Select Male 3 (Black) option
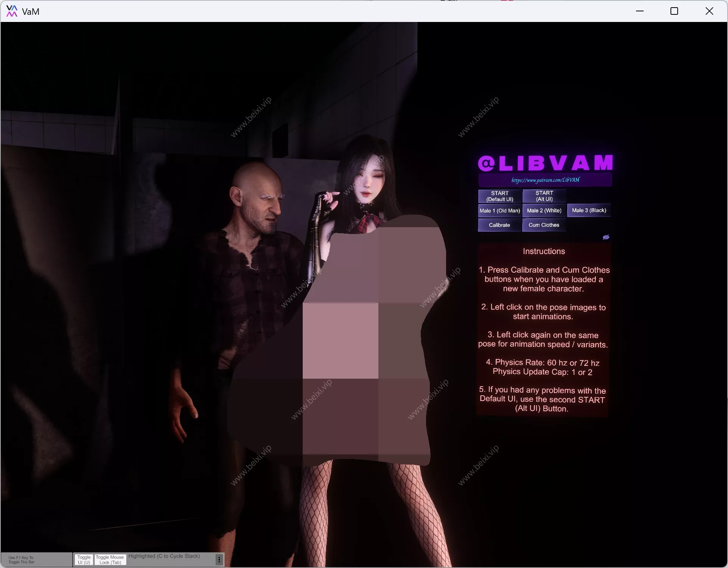 click(x=589, y=210)
